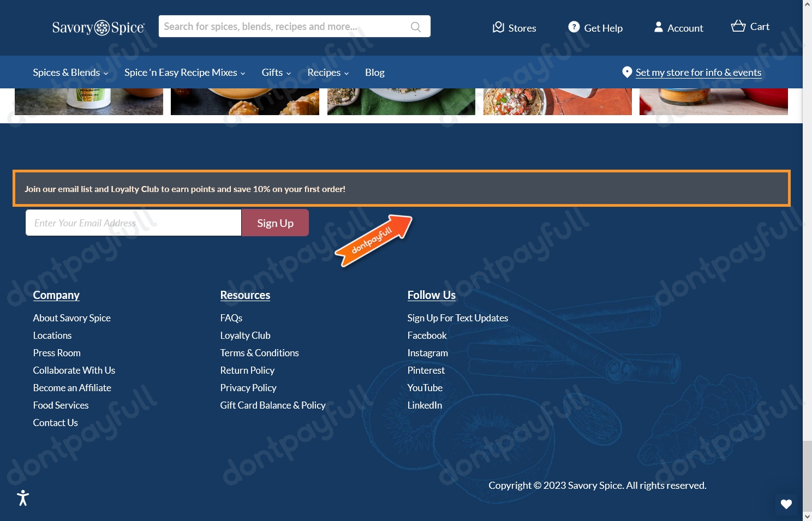
Task: Click the email address input field
Action: (133, 223)
